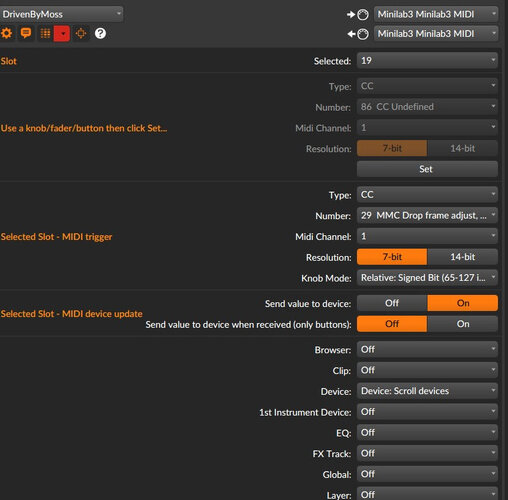Expand the Device: Scroll devices dropdown
The width and height of the screenshot is (508, 500).
click(x=427, y=391)
